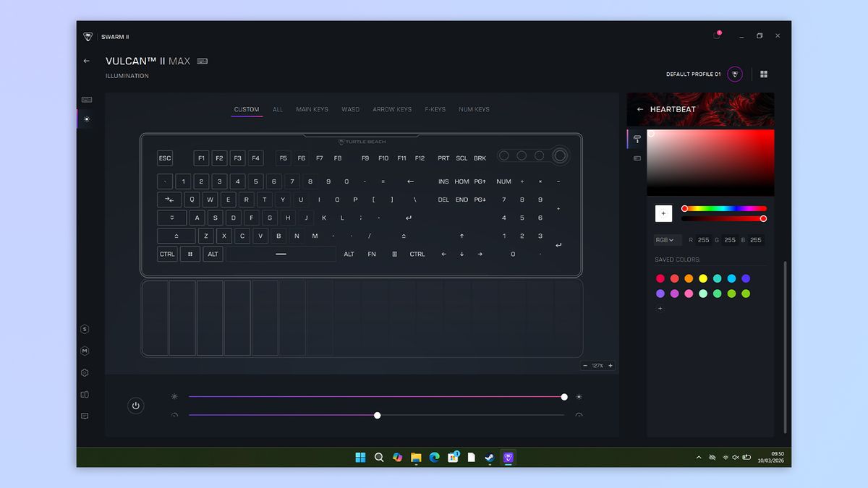Open File Explorer from the taskbar
The width and height of the screenshot is (868, 488).
click(x=416, y=457)
